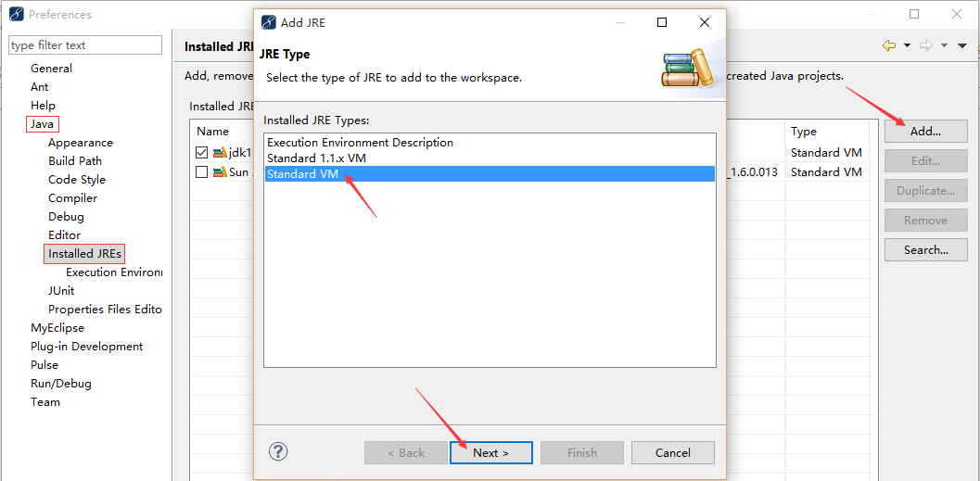The height and width of the screenshot is (481, 980).
Task: Close the Add JRE dialog
Action: [x=705, y=22]
